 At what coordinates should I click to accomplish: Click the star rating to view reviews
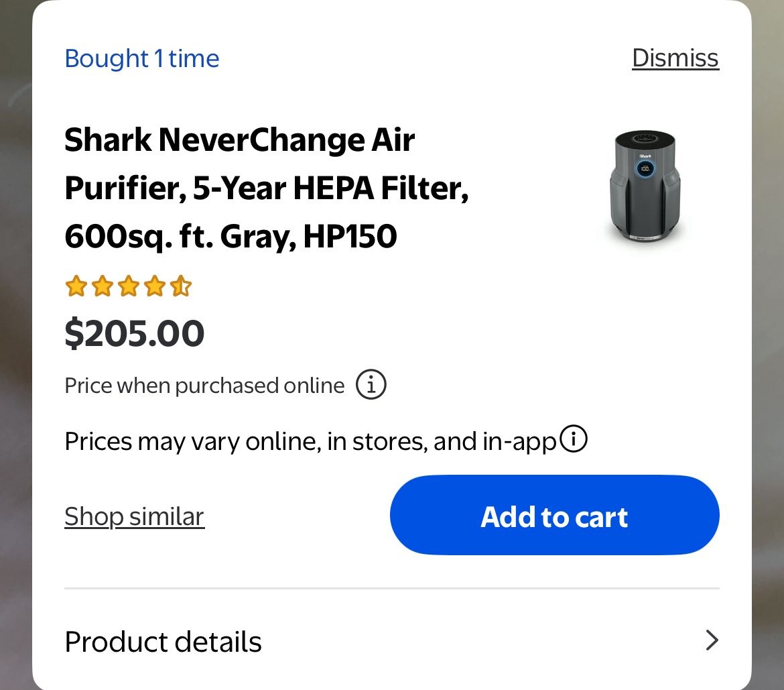[128, 286]
